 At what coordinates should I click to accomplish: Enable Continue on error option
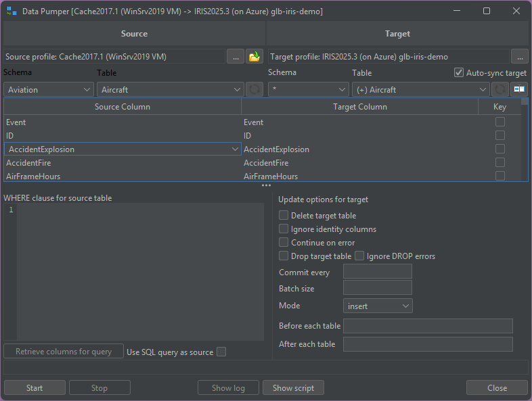284,242
